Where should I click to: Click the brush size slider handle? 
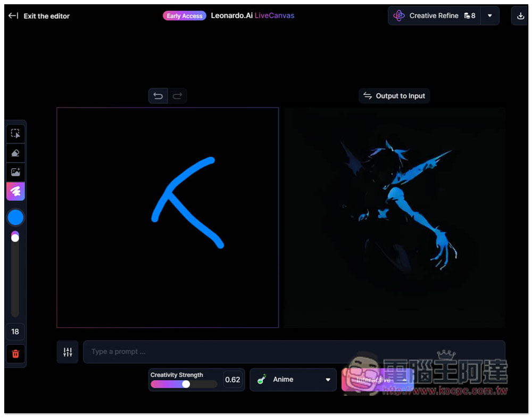point(15,237)
